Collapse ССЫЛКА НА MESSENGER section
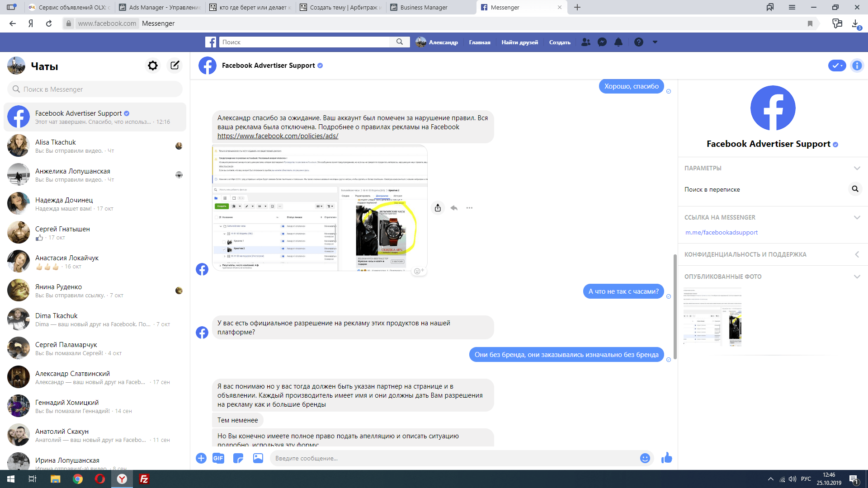This screenshot has width=868, height=488. (857, 217)
